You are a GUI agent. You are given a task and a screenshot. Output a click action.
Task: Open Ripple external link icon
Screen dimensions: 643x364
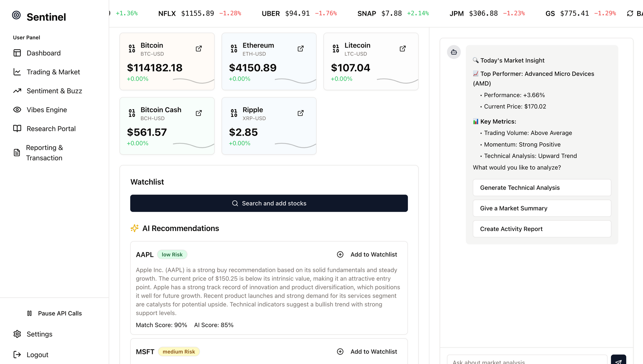[x=300, y=113]
